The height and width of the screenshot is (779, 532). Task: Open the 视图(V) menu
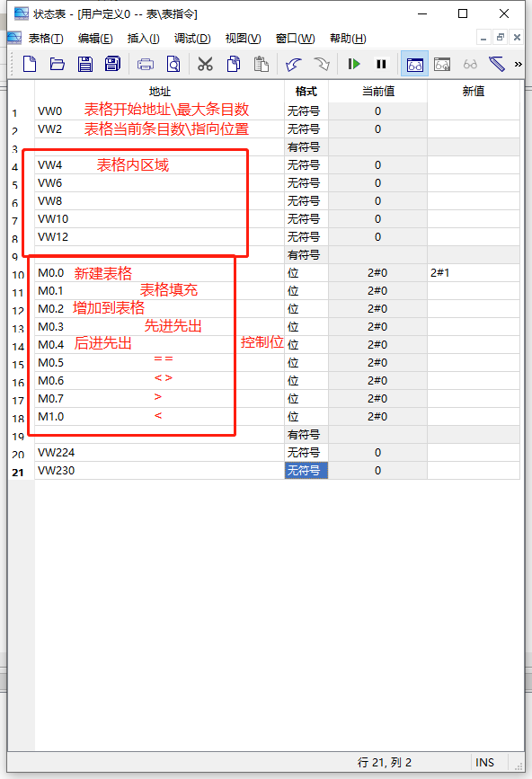point(243,39)
